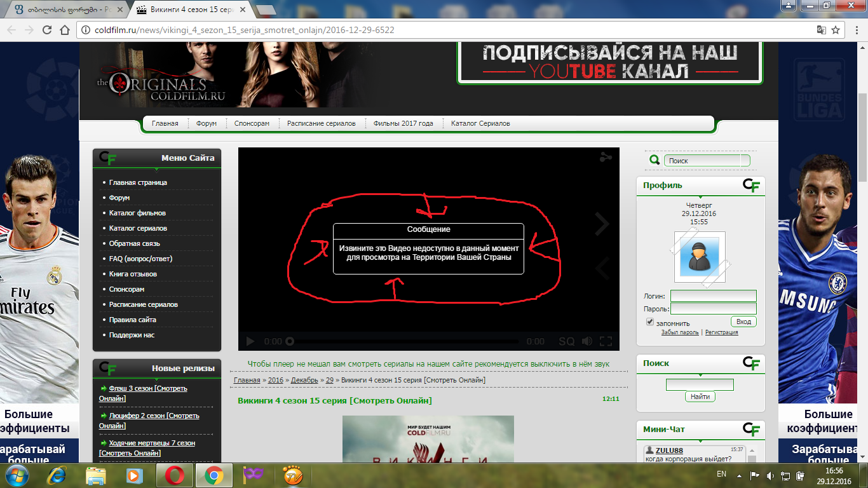Open ZULU88 username in mini-chat
The width and height of the screenshot is (868, 488).
[669, 450]
